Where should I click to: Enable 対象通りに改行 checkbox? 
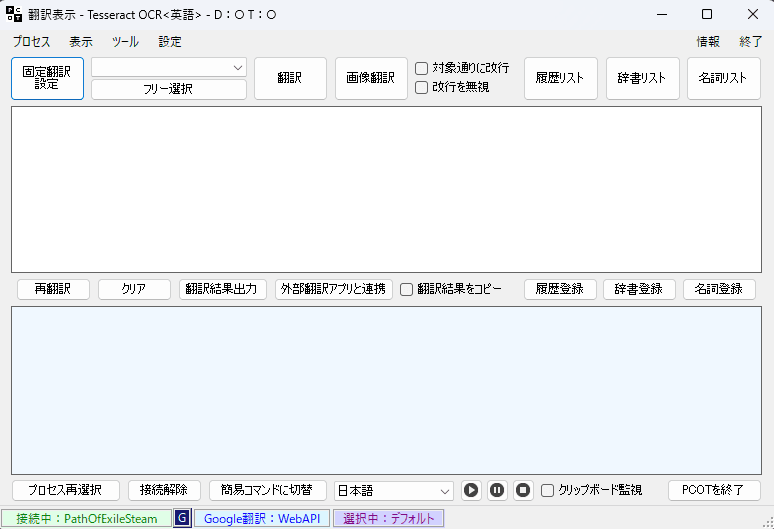pos(422,68)
